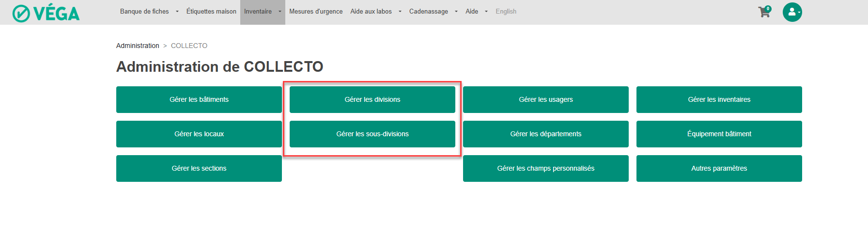Open Gérer les usagers

(546, 99)
